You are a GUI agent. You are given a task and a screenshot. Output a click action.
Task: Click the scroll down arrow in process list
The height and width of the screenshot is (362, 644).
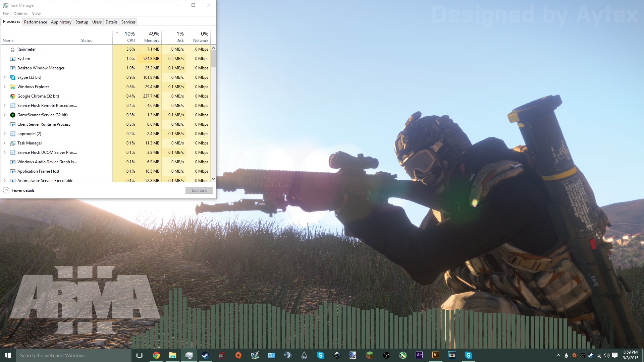[x=213, y=180]
